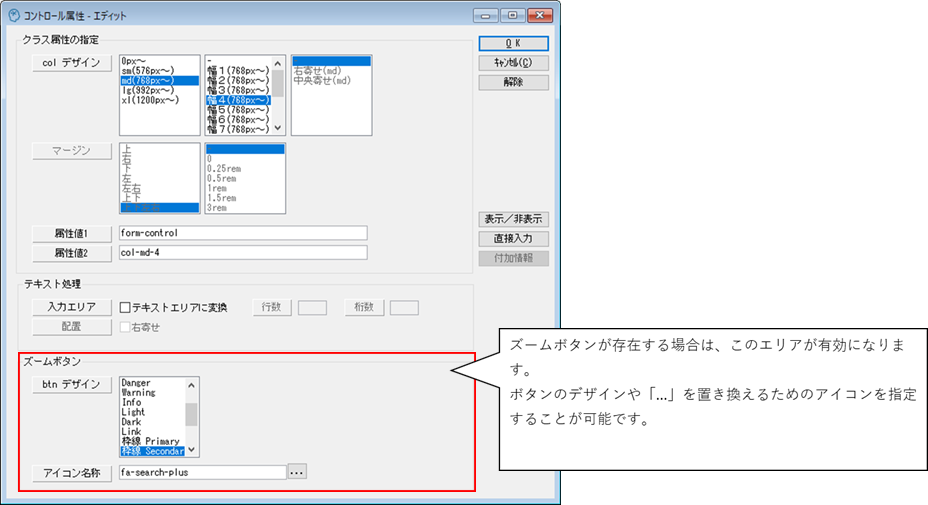This screenshot has height=505, width=928.
Task: Enable テキストエリアに変換 checkbox
Action: pos(126,307)
